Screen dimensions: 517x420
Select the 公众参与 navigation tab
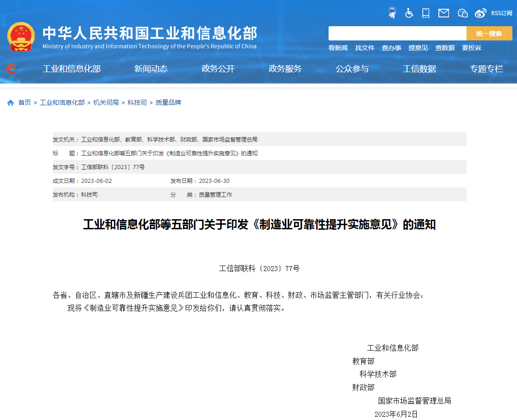(x=352, y=69)
